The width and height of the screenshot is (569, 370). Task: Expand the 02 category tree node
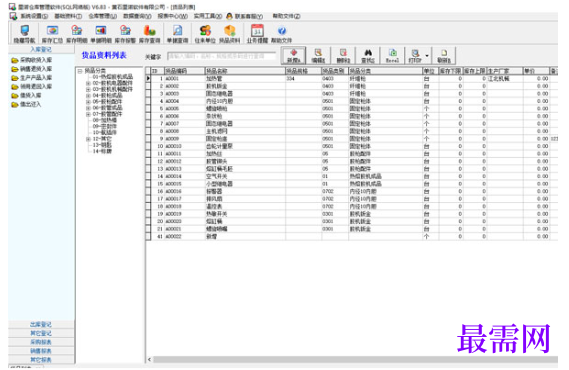(88, 83)
